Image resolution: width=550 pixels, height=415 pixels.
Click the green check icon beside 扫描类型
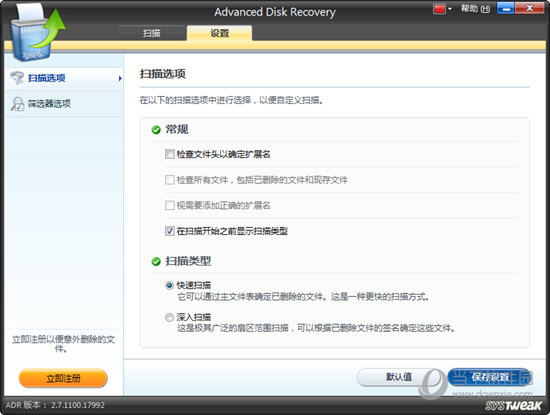tap(156, 261)
